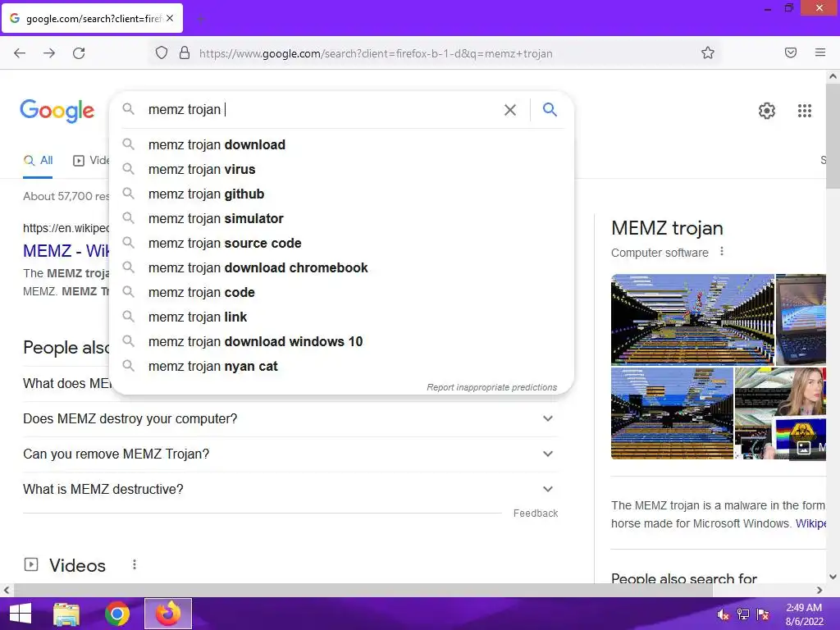
Task: Save to Pocket icon in toolbar
Action: click(x=791, y=52)
